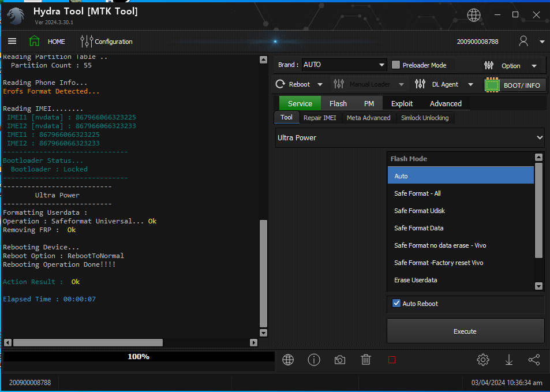This screenshot has height=392, width=550.
Task: Click the Bootloader : Locked log line
Action: click(x=49, y=169)
